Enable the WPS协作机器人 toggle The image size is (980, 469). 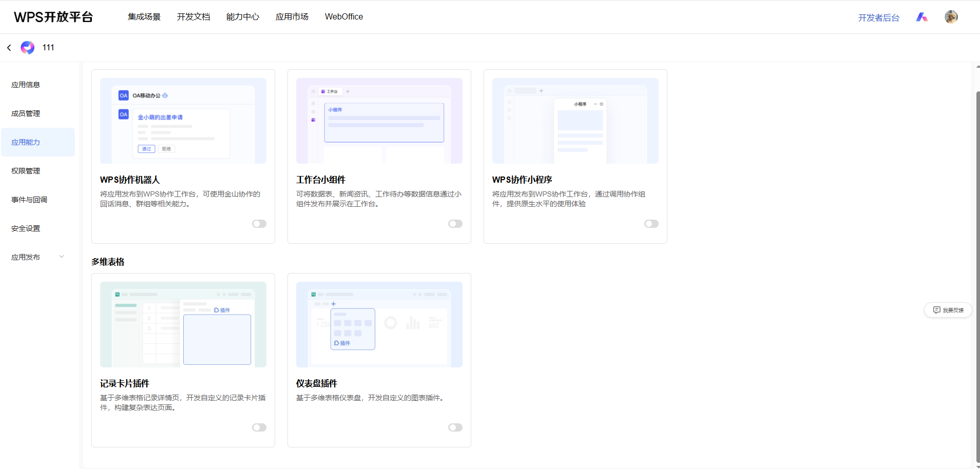click(259, 224)
